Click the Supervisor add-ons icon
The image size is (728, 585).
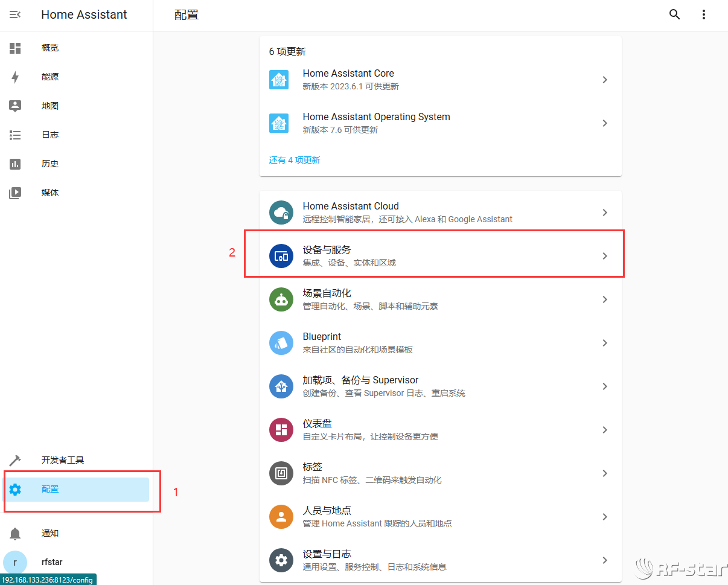281,386
